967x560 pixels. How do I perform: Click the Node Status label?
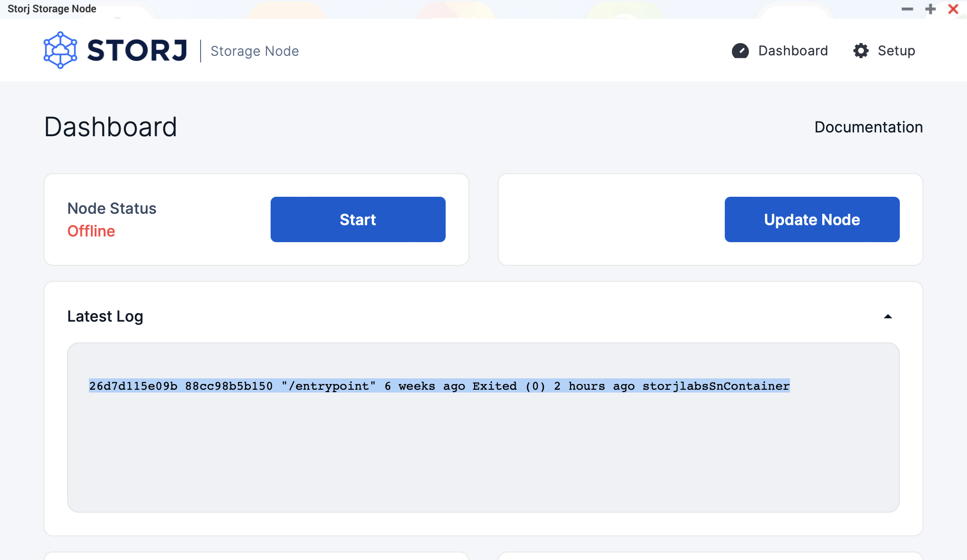point(112,208)
